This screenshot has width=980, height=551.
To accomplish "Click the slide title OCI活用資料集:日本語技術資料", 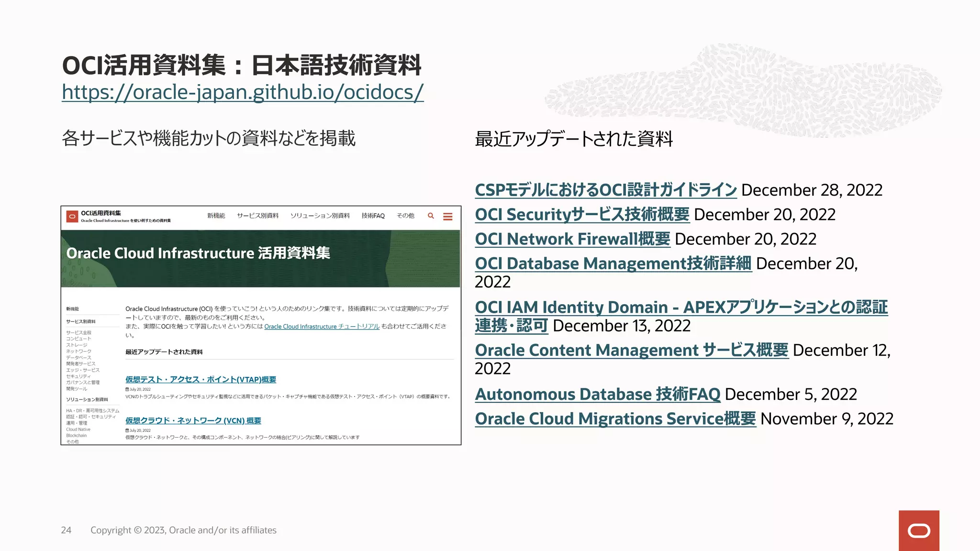I will coord(242,65).
